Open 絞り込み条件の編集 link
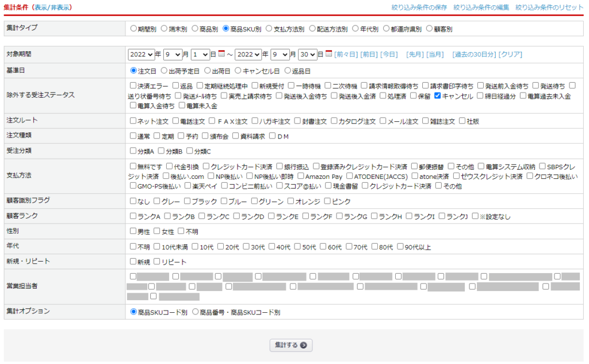 coord(481,7)
